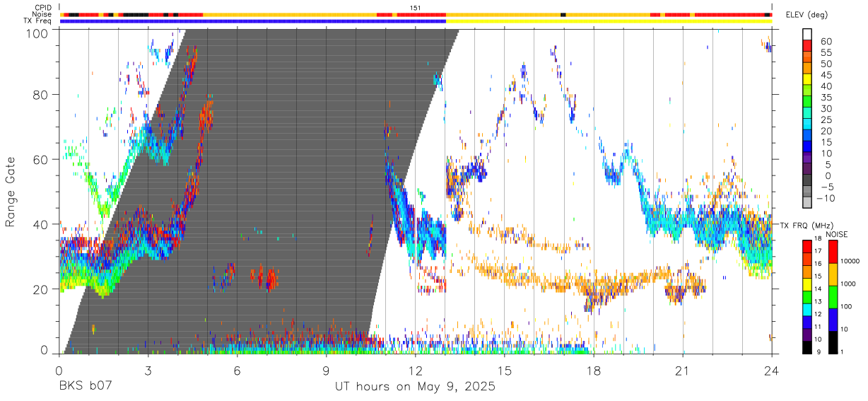Click the CPID row label
Screen dimensions: 868x401
(44, 8)
